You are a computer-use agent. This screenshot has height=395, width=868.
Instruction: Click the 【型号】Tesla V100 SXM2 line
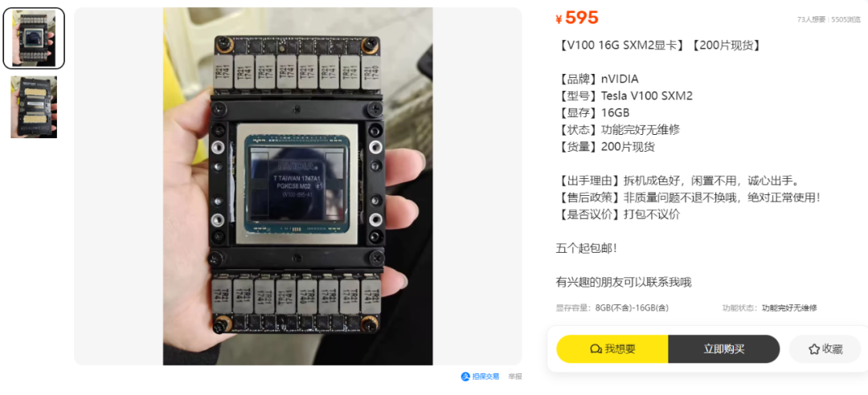(624, 96)
